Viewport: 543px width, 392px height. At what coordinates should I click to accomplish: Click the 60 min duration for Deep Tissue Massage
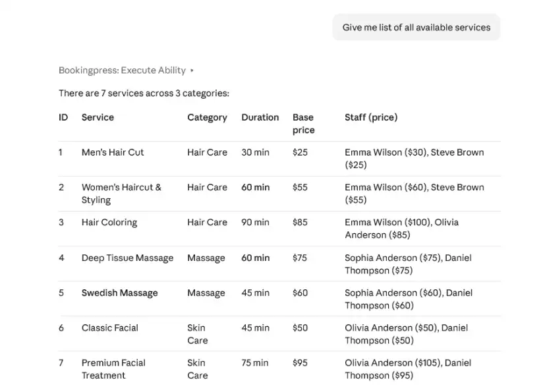[x=256, y=258]
